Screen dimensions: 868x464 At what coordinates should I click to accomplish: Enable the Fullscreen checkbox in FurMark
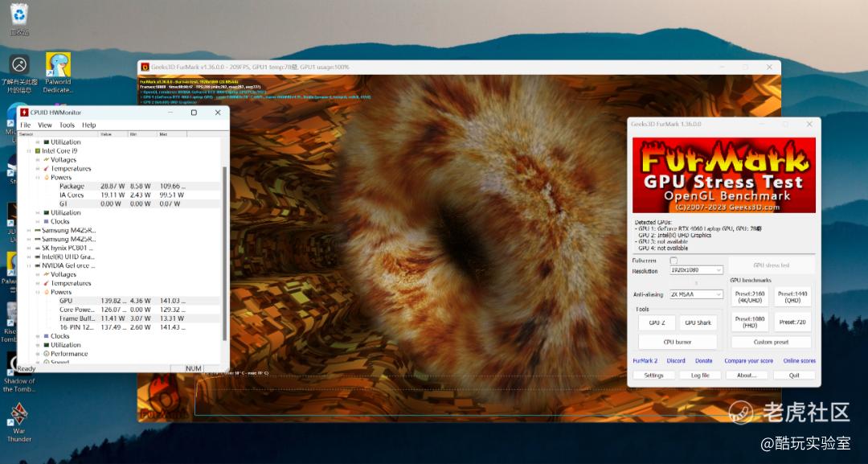(x=674, y=261)
